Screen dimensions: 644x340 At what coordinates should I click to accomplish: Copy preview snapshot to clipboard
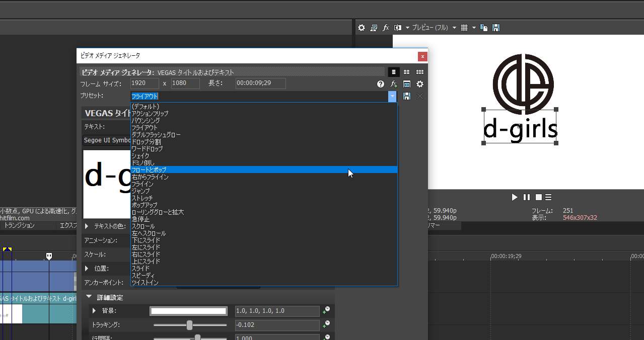click(484, 28)
